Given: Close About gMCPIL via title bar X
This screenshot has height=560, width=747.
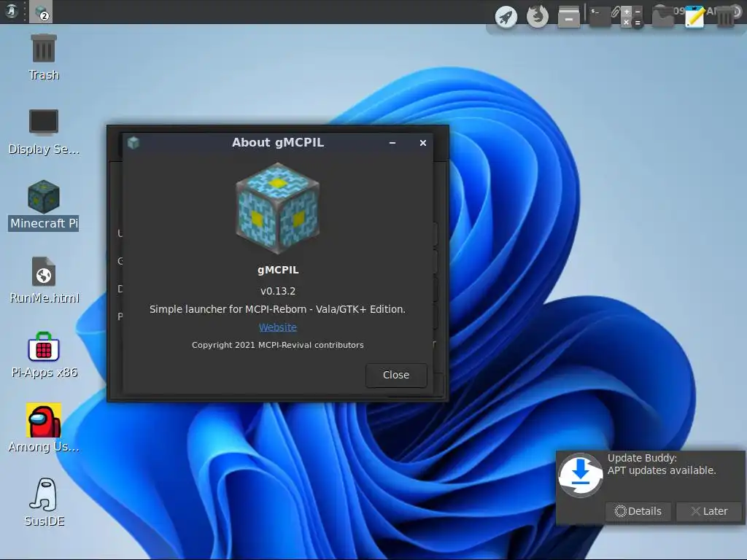Looking at the screenshot, I should [423, 143].
